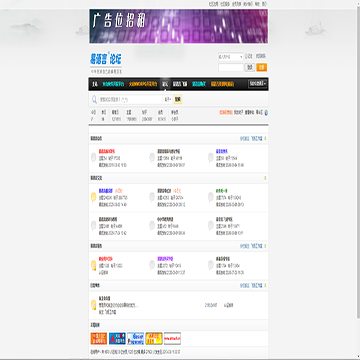Image resolution: width=360 pixels, height=360 pixels.
Task: Open the green-titled forum link
Action: pyautogui.click(x=222, y=191)
